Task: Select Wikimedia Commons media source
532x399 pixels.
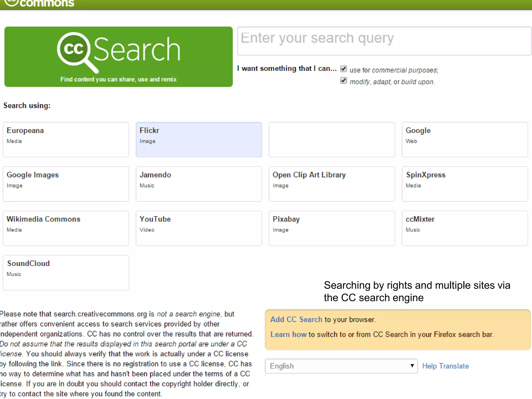Action: [x=66, y=228]
